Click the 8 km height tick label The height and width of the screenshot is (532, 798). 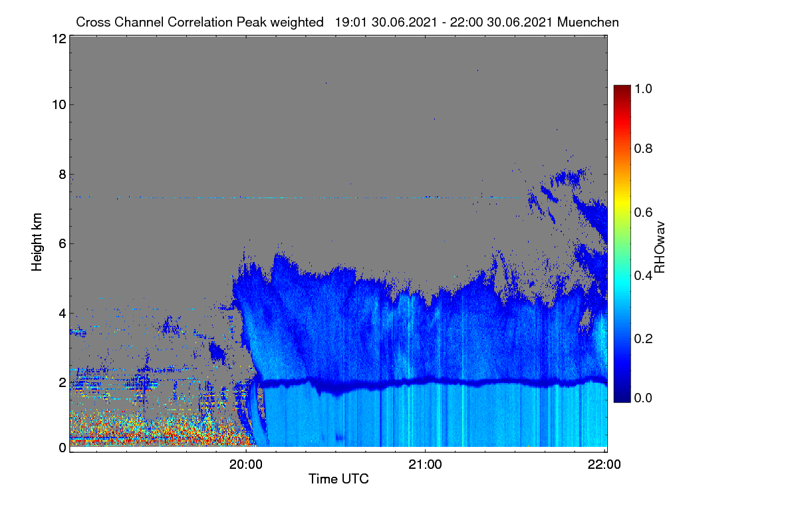[x=61, y=174]
